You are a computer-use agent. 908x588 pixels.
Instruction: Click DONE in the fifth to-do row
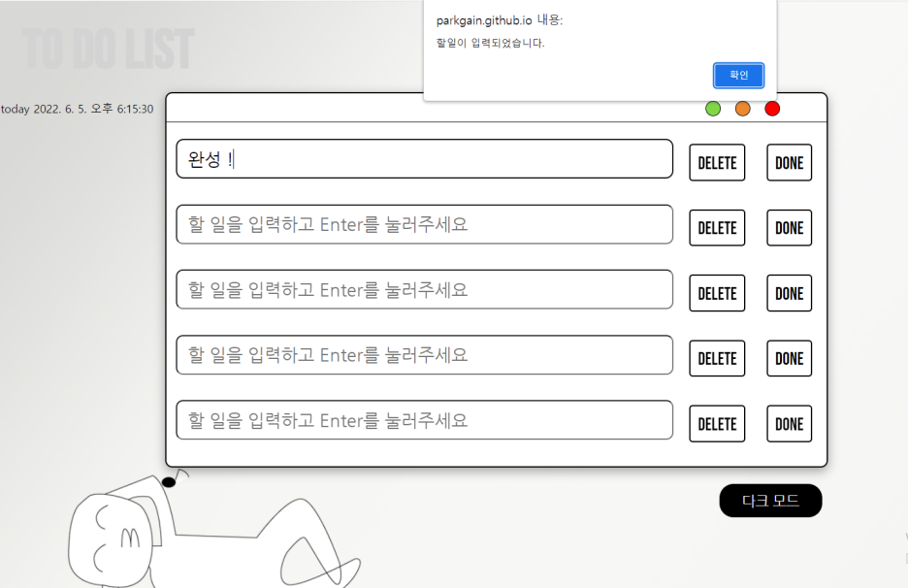click(x=790, y=424)
